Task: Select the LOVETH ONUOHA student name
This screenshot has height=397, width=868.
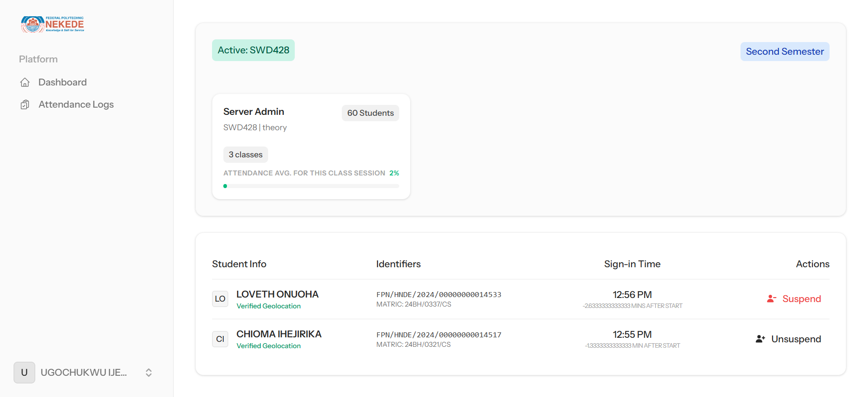Action: tap(278, 294)
